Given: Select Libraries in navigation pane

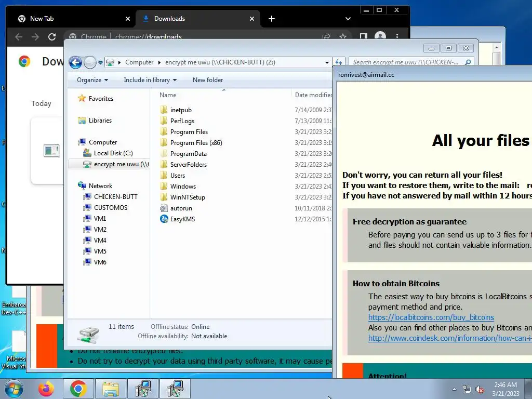Looking at the screenshot, I should [95, 121].
